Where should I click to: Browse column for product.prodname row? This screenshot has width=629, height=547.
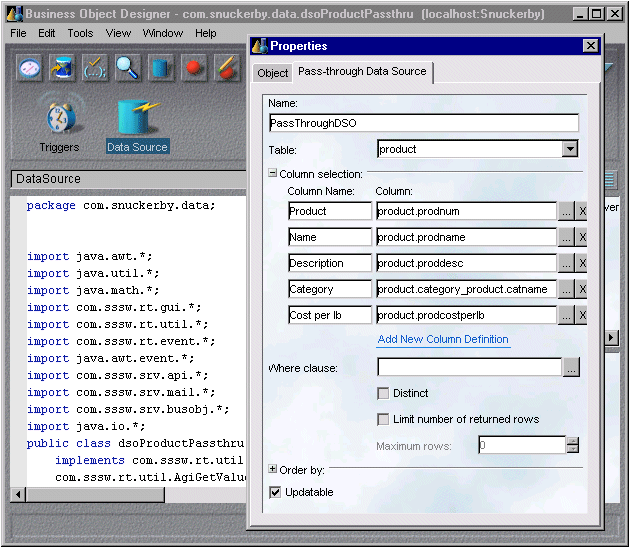pos(566,237)
